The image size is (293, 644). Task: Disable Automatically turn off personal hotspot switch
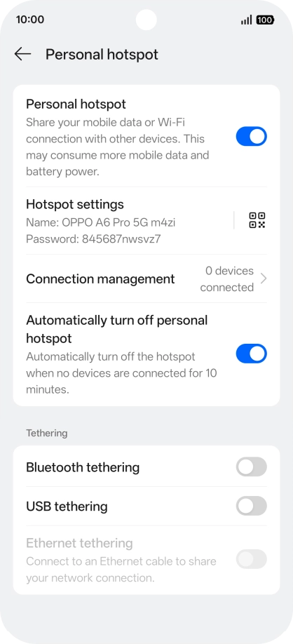251,354
